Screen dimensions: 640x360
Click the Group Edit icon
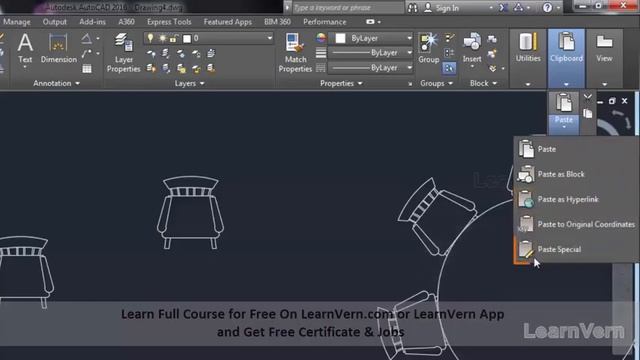pyautogui.click(x=449, y=53)
